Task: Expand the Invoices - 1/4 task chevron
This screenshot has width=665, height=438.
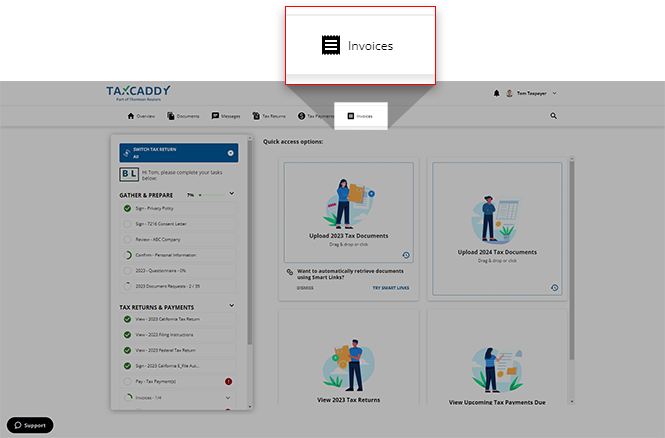Action: pos(228,398)
